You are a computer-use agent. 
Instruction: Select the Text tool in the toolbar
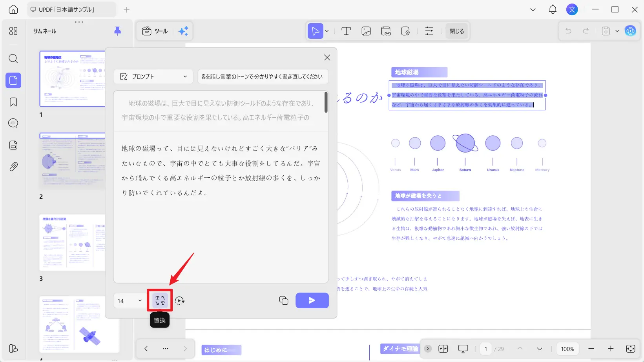[346, 31]
